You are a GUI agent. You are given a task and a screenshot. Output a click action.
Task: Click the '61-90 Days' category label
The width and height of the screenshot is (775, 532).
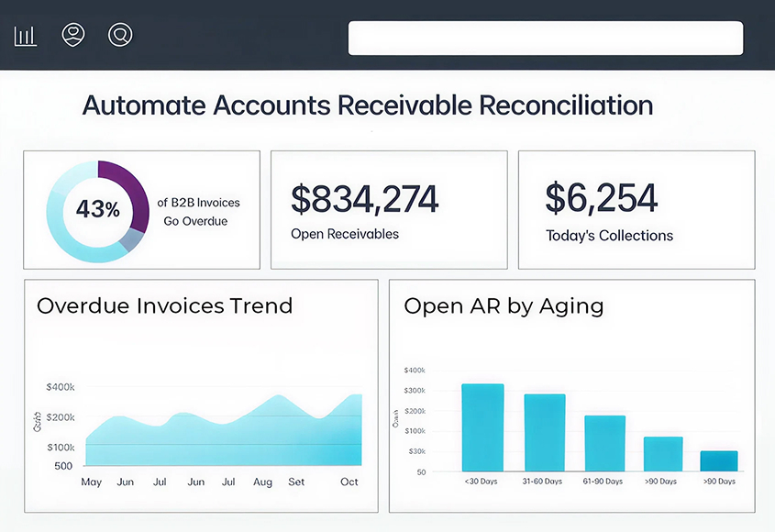click(603, 481)
